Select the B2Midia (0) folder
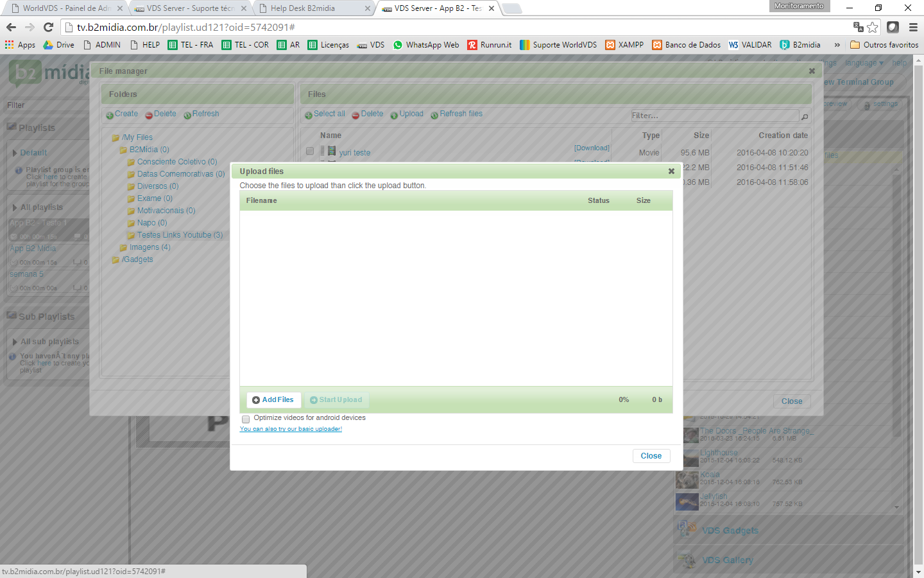 [x=145, y=150]
